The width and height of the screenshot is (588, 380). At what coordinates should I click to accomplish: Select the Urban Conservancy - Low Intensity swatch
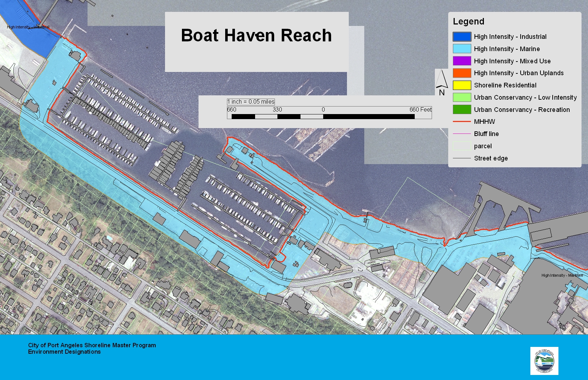pyautogui.click(x=462, y=98)
